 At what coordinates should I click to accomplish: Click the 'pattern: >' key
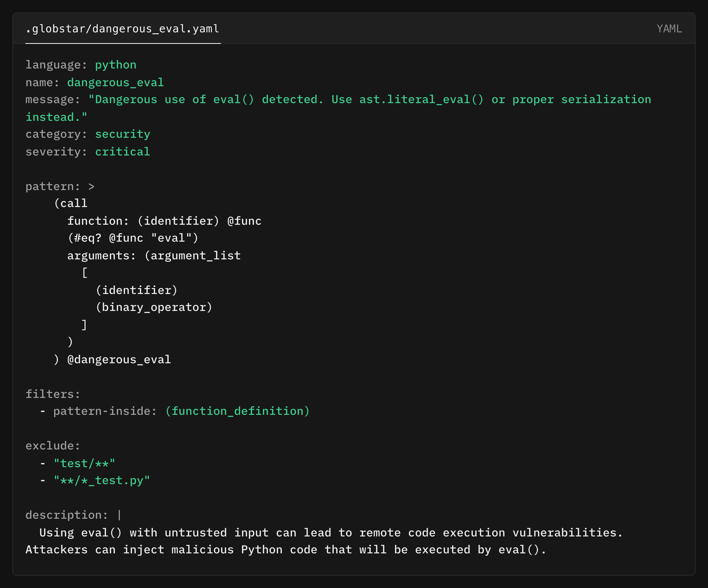(60, 186)
